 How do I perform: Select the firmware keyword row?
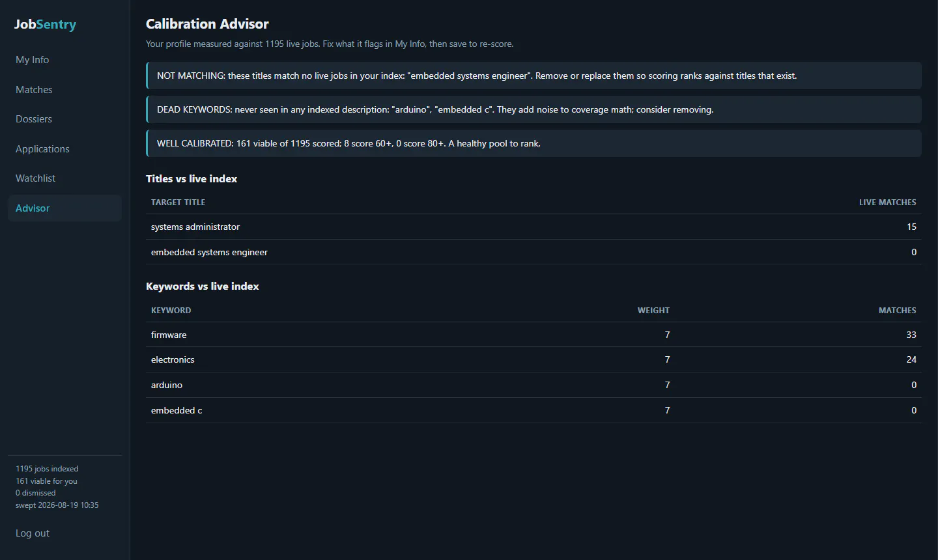tap(533, 335)
